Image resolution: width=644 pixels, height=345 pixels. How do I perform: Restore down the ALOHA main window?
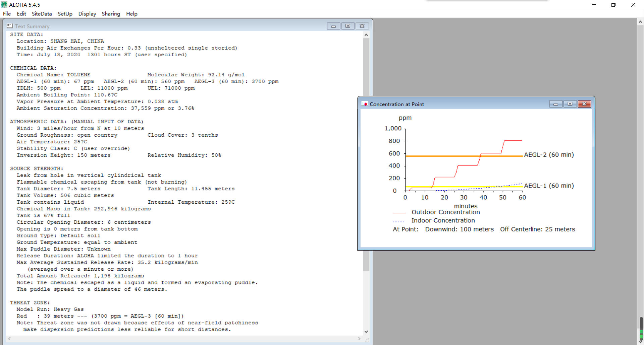[613, 5]
